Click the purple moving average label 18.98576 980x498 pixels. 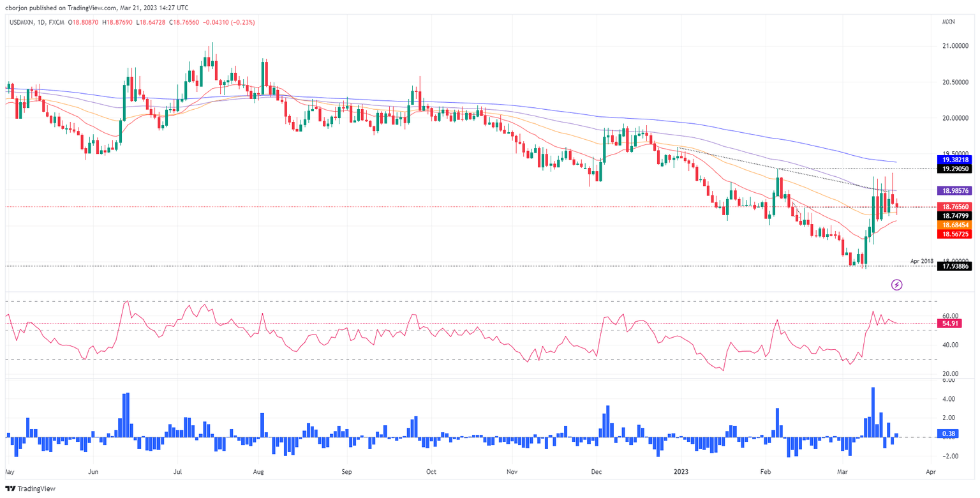955,190
